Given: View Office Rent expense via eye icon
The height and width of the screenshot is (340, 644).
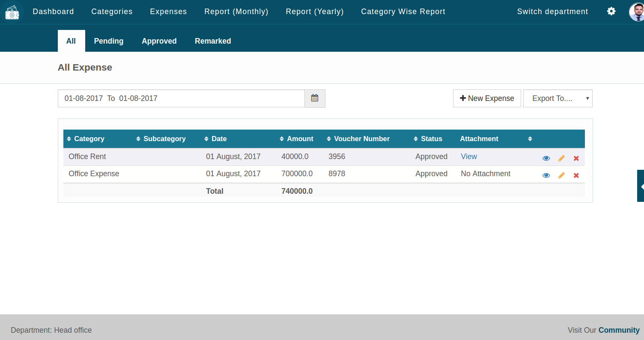Looking at the screenshot, I should (x=546, y=158).
